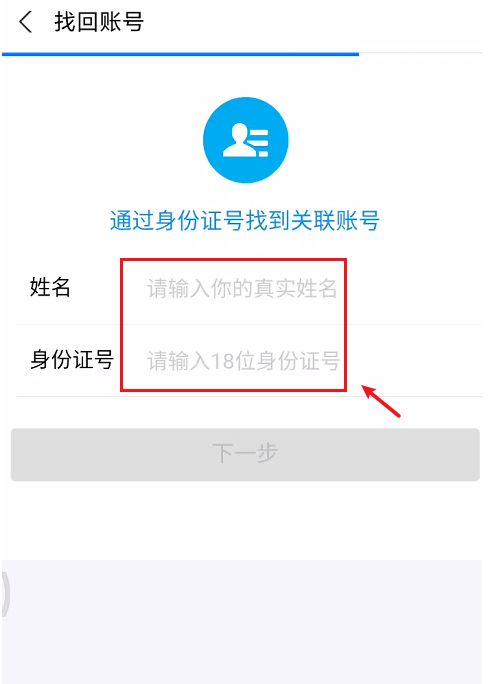Click the light gray bottom panel area
This screenshot has height=684, width=488.
click(244, 622)
